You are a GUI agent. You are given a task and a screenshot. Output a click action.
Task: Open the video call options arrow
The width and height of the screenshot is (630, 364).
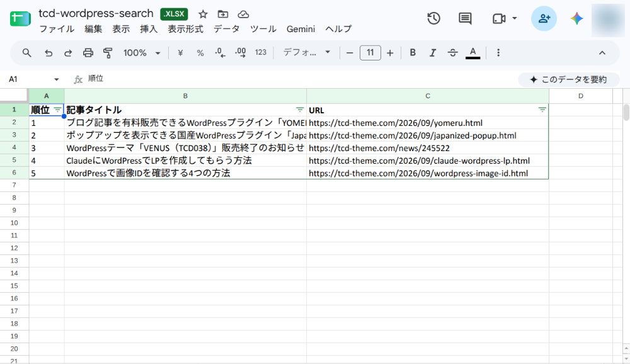pyautogui.click(x=514, y=18)
